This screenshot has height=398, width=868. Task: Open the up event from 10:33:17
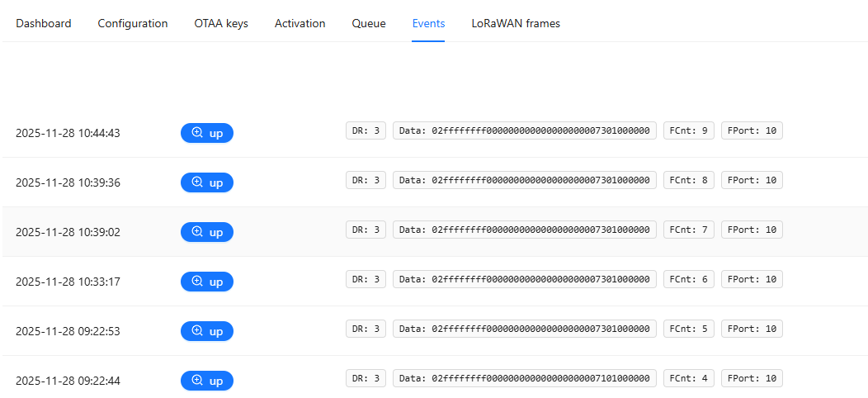coord(207,282)
